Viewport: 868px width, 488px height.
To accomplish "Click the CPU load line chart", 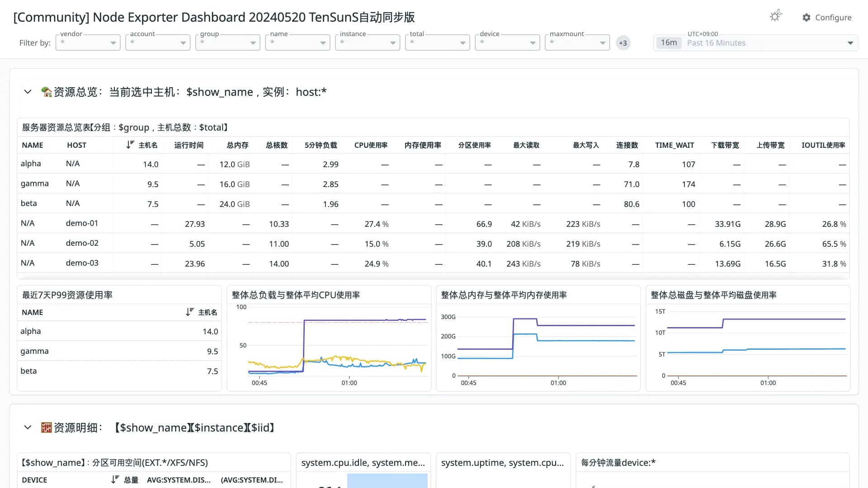I will click(x=337, y=342).
